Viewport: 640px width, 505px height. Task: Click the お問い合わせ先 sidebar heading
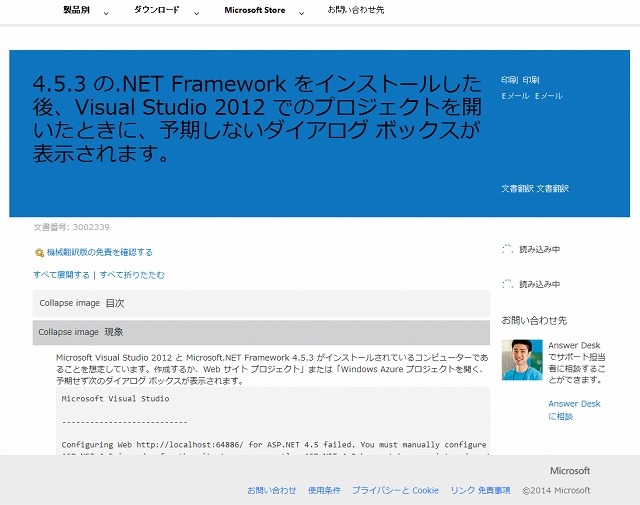click(534, 320)
